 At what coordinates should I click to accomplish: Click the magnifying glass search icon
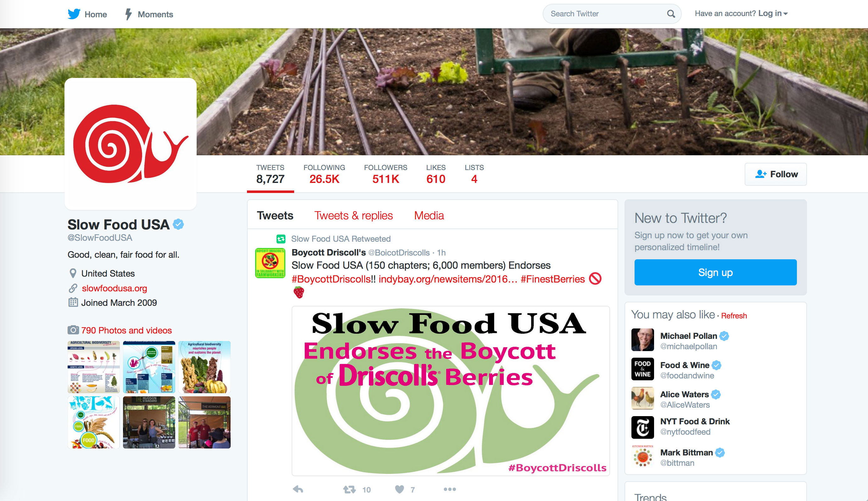(671, 14)
